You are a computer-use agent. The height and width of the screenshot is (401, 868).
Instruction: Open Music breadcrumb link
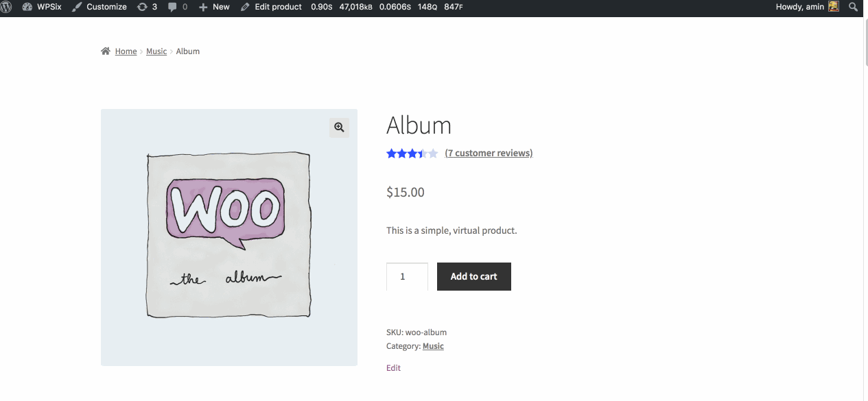click(x=156, y=51)
